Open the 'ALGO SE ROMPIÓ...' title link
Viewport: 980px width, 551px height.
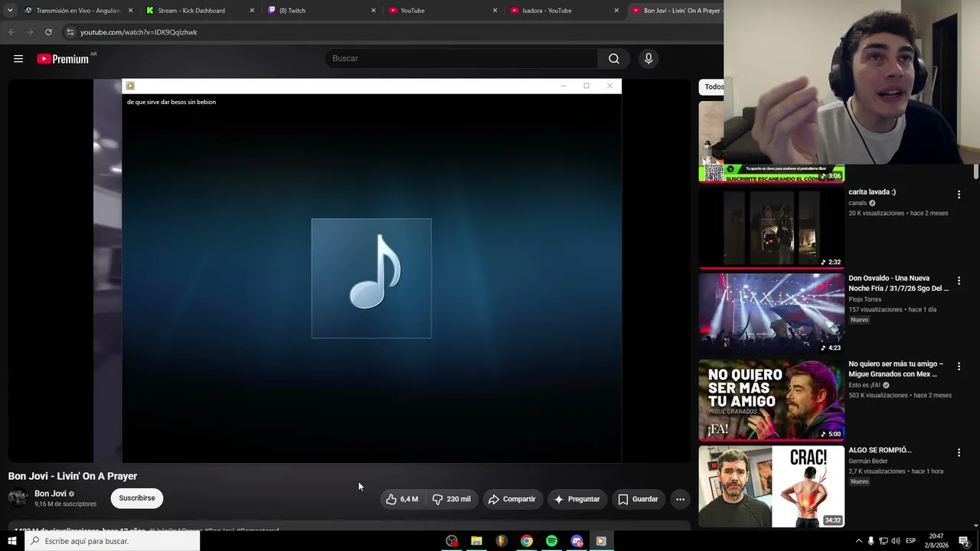880,450
